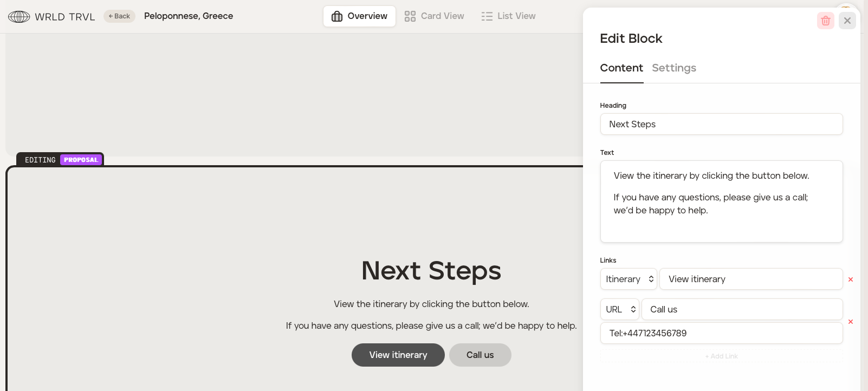Edit the Tel:+447123456789 URL field
This screenshot has height=391, width=868.
click(x=721, y=333)
